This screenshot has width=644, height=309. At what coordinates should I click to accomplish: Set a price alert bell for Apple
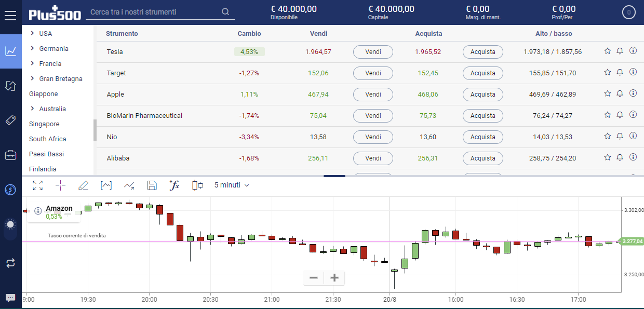click(620, 93)
